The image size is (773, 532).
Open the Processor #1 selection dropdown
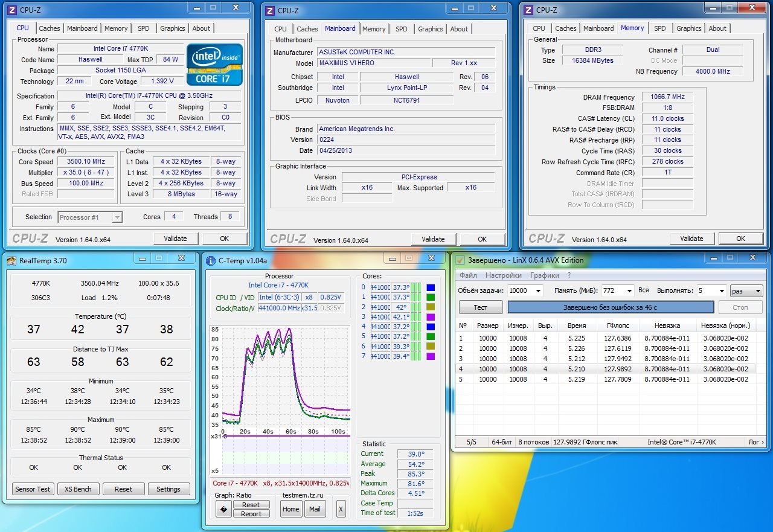point(90,217)
